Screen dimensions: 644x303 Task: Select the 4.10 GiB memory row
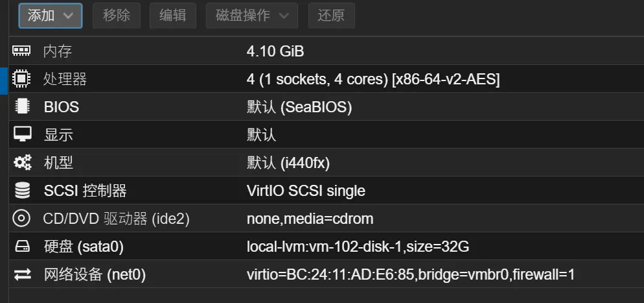tap(327, 51)
